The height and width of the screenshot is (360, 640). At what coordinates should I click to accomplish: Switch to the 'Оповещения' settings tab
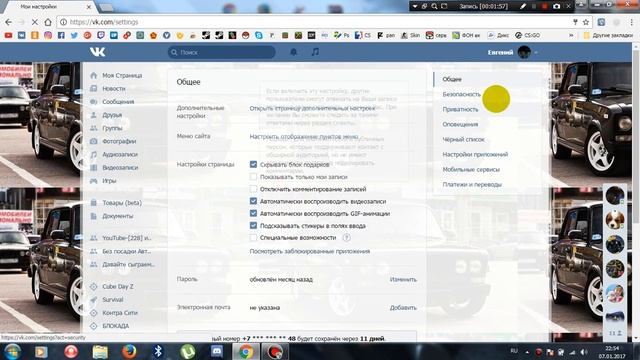tap(460, 124)
